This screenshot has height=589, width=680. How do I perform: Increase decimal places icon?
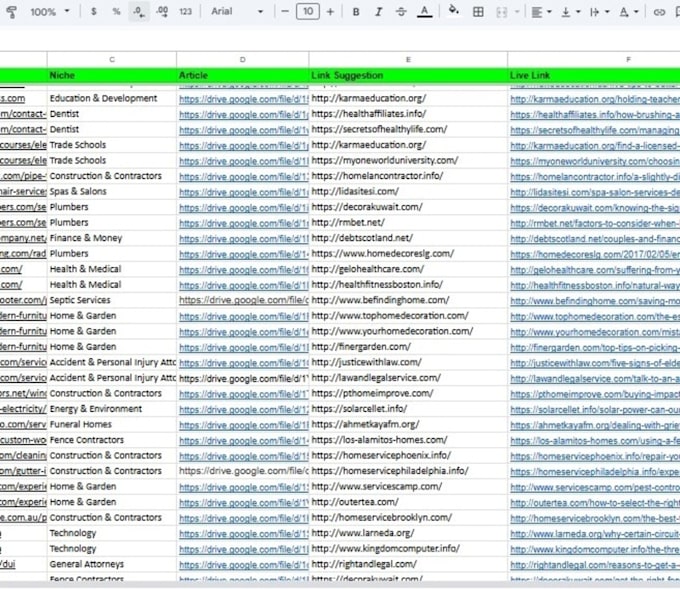(x=162, y=12)
